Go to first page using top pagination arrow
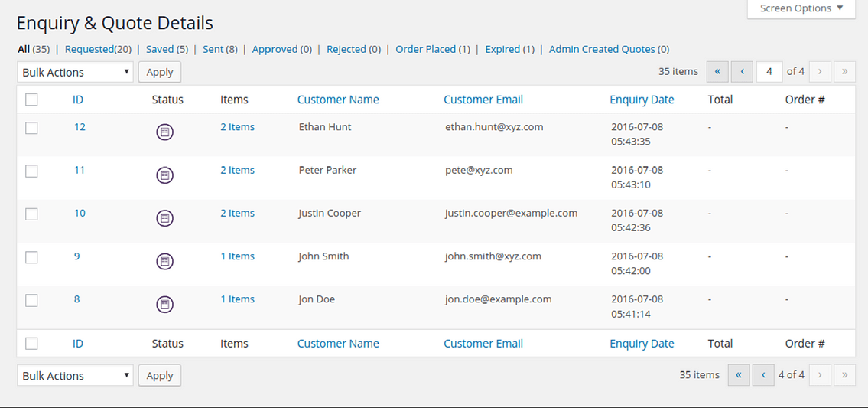The height and width of the screenshot is (408, 868). pos(717,72)
